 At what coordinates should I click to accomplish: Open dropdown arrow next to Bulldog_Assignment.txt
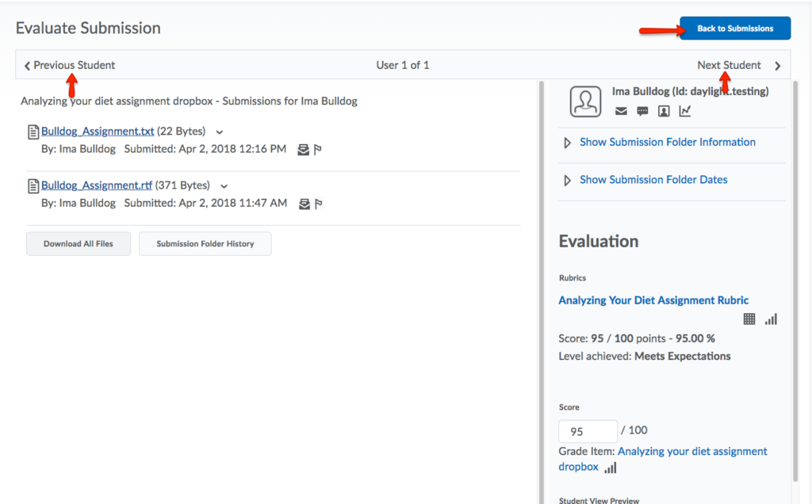[x=220, y=132]
